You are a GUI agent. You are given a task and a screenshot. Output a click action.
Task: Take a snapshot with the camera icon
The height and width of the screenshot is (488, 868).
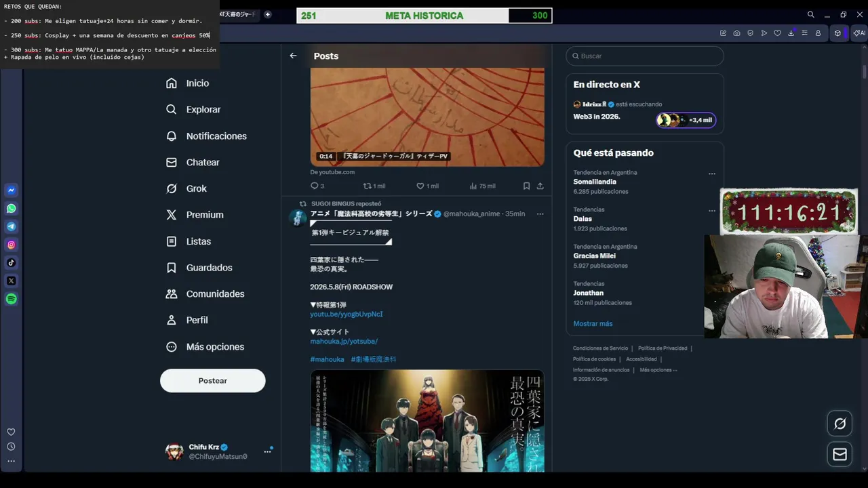point(736,33)
